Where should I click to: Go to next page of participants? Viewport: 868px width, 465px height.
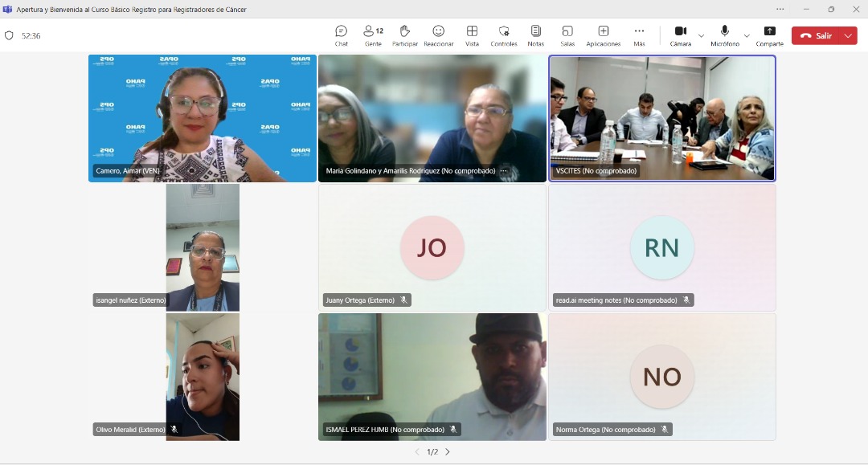448,452
